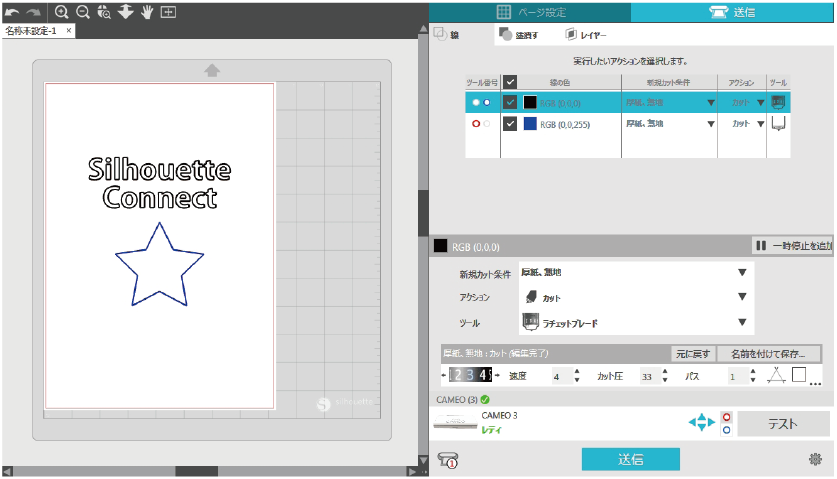Image resolution: width=837 pixels, height=479 pixels.
Task: Click the blue 送信 send button
Action: click(x=630, y=459)
